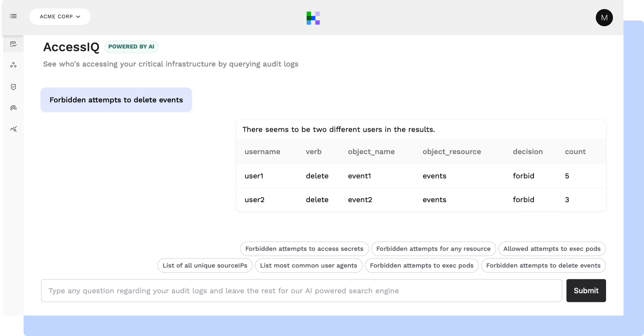Run the List of all unique sourceIPs query
The height and width of the screenshot is (336, 644).
[205, 265]
